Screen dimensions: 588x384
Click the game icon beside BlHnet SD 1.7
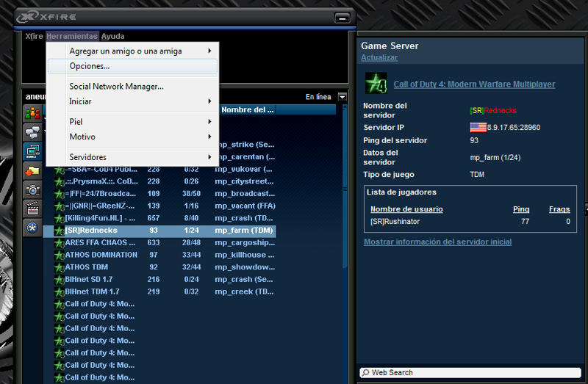60,280
